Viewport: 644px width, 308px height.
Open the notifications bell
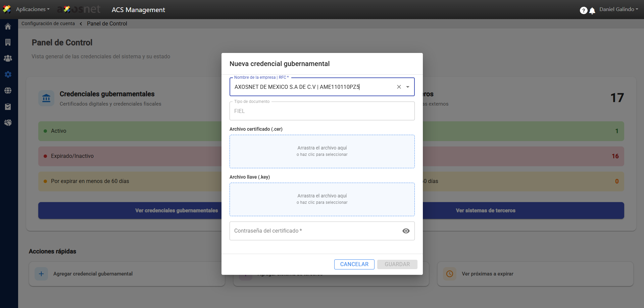tap(592, 11)
